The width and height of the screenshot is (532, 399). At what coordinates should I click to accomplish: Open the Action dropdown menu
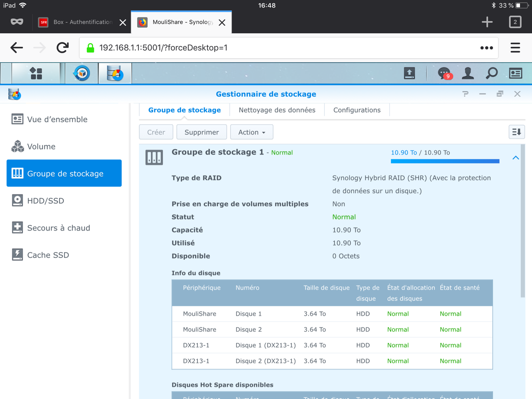(252, 132)
